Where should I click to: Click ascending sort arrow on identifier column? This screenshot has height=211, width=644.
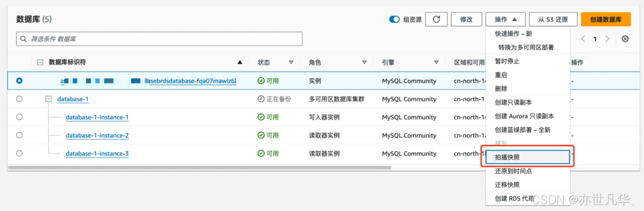click(240, 62)
